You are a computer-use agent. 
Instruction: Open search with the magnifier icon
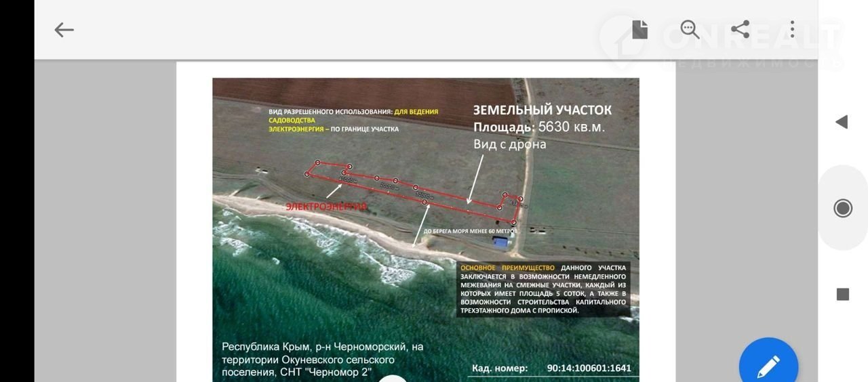click(x=690, y=30)
